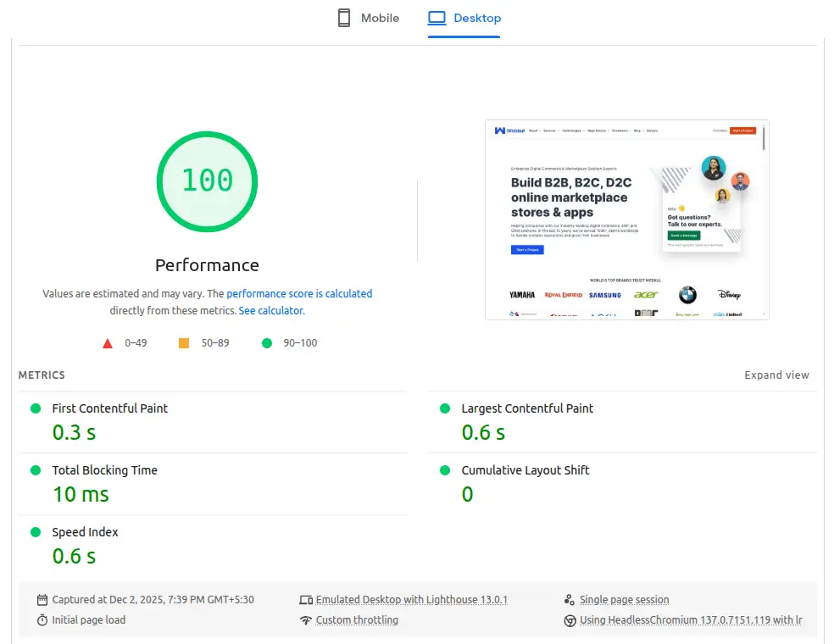Click the green dot beside First Contentful Paint
This screenshot has height=644, width=834.
pyautogui.click(x=36, y=408)
